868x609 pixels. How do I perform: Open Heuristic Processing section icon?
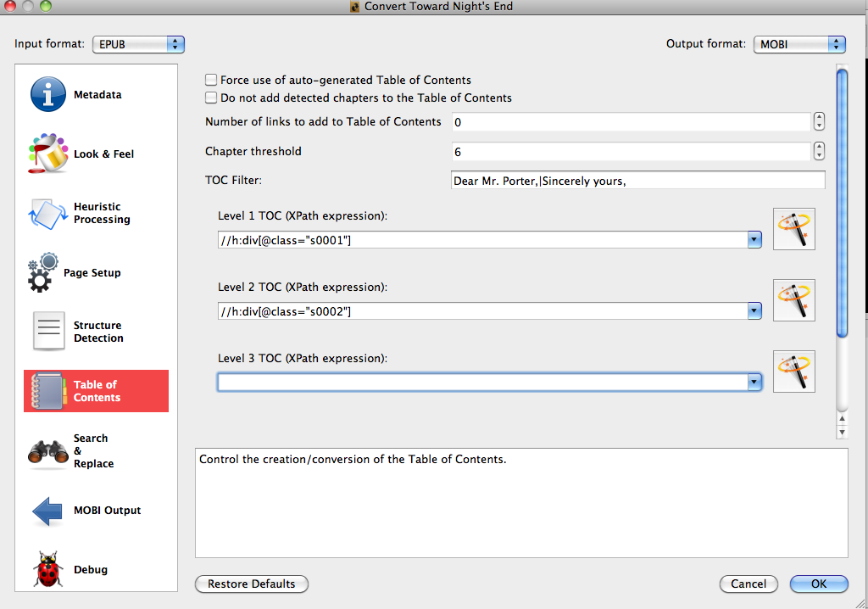48,213
